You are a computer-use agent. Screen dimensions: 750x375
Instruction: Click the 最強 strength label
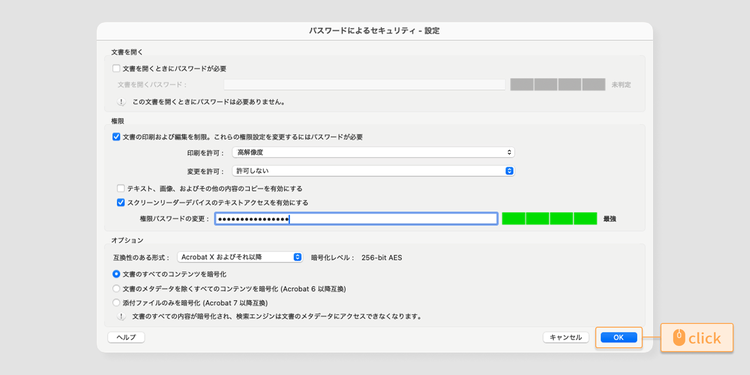tap(609, 219)
